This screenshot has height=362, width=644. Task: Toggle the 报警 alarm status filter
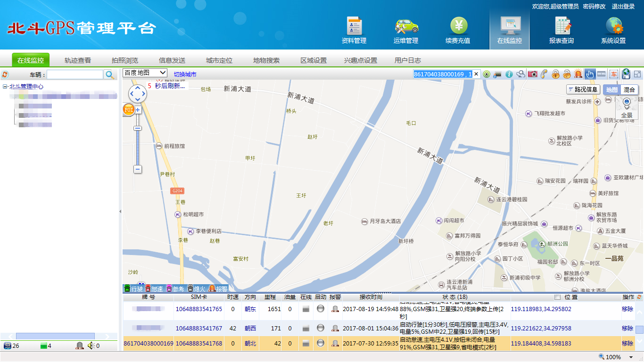coord(218,288)
